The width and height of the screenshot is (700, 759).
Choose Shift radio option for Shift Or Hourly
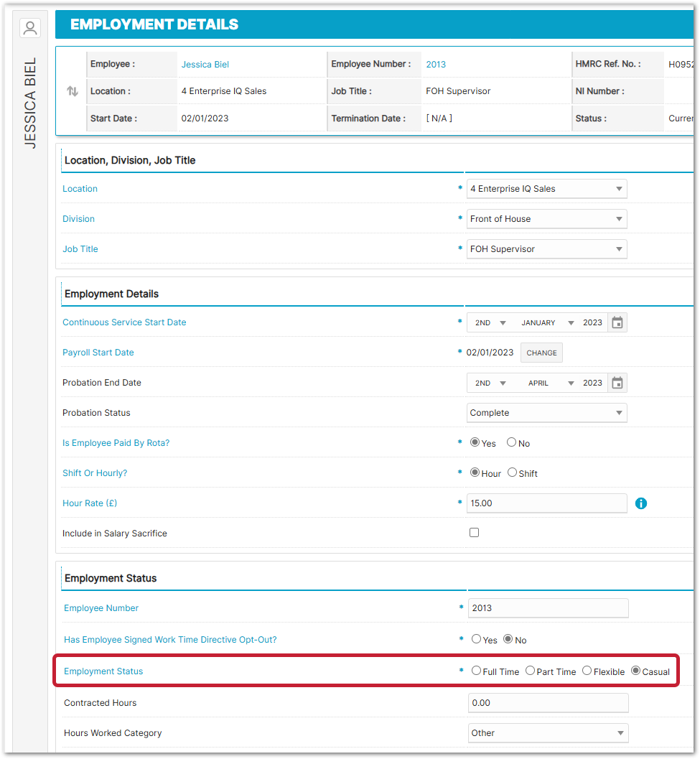[x=512, y=472]
